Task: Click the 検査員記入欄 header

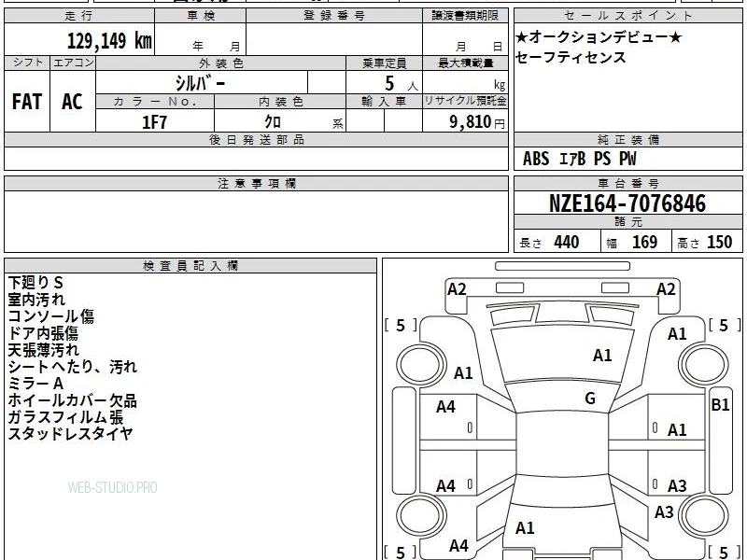Action: pyautogui.click(x=190, y=266)
